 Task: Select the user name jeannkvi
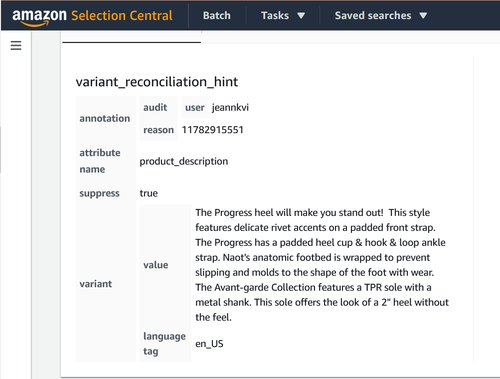click(x=230, y=107)
